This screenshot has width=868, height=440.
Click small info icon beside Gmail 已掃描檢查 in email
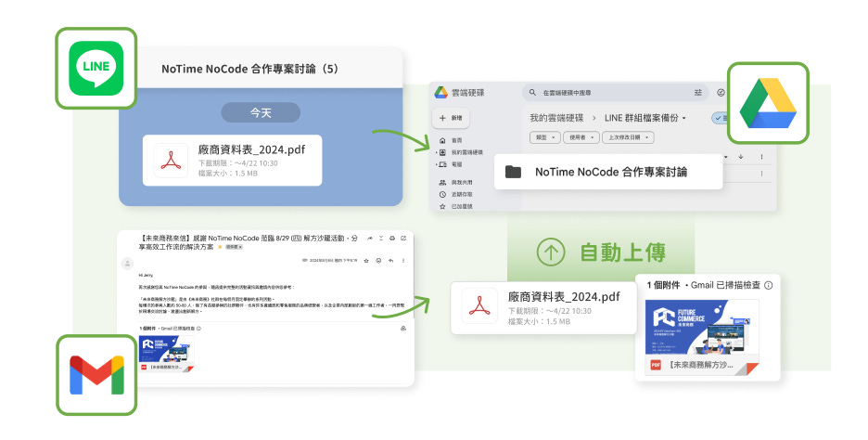(x=198, y=329)
